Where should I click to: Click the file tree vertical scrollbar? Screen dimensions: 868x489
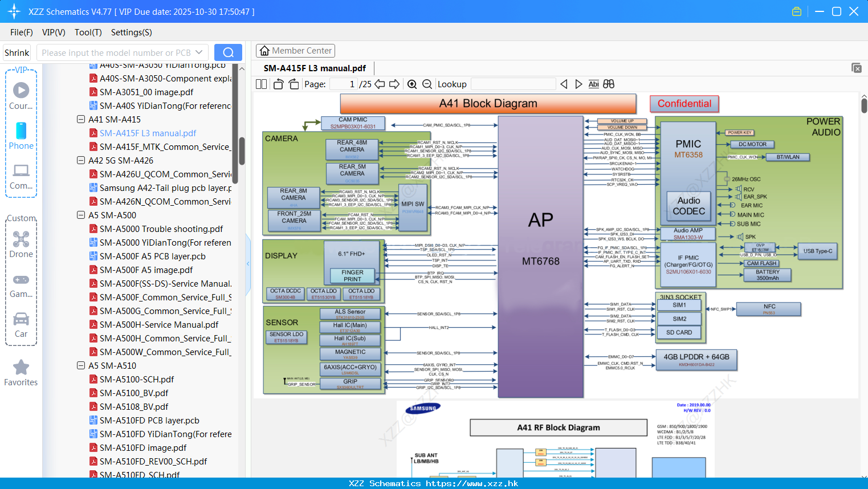pos(242,151)
